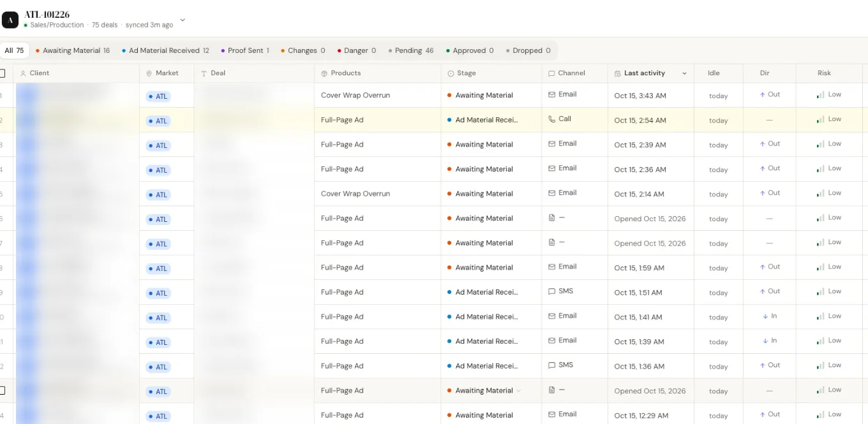Click the Low risk bars icon in the 1:51 AM row

820,292
